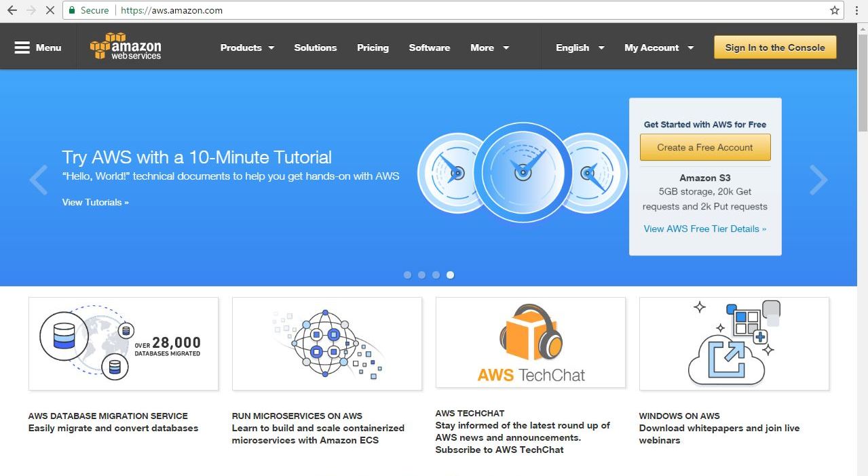Expand the My Account dropdown

coord(659,47)
